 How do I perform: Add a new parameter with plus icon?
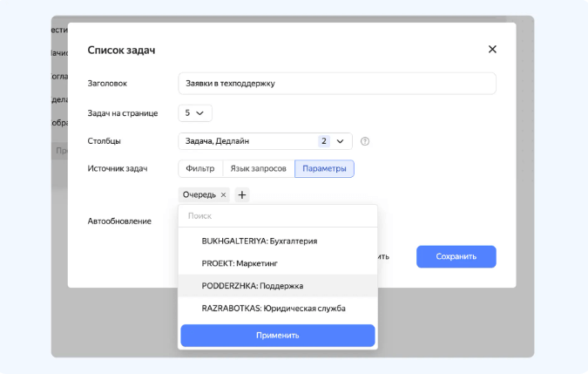pyautogui.click(x=242, y=194)
